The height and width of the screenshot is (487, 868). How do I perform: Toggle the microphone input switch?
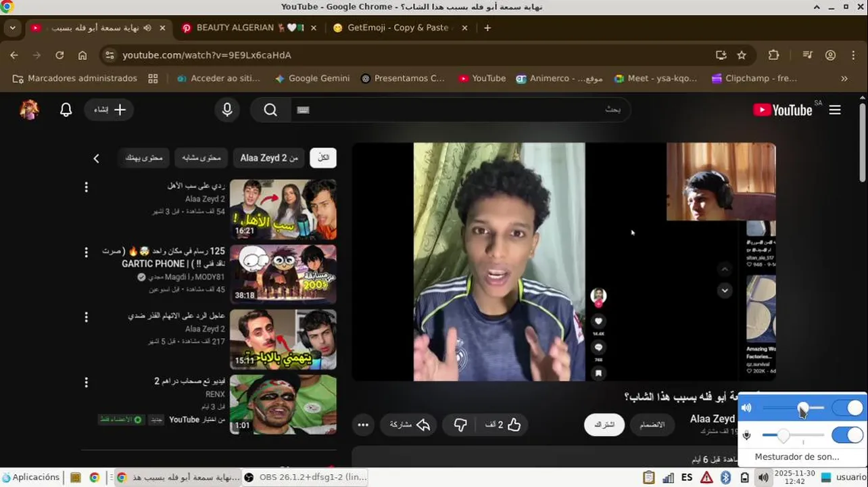[x=848, y=435]
